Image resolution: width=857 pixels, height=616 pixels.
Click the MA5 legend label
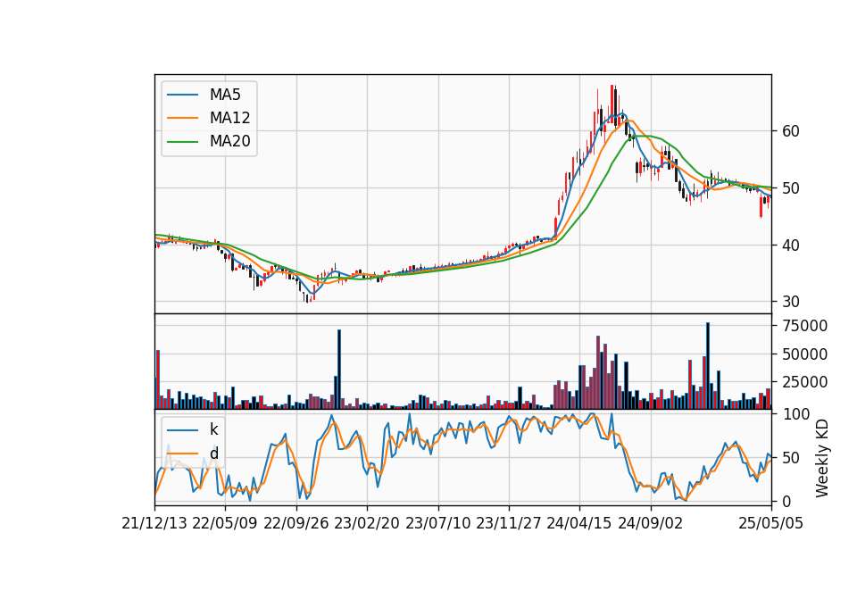(x=225, y=95)
